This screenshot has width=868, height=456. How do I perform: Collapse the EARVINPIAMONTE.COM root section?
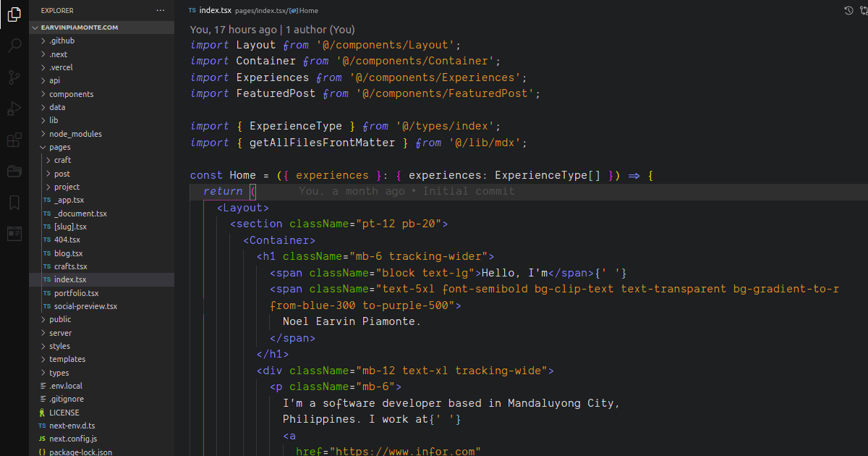pos(80,28)
